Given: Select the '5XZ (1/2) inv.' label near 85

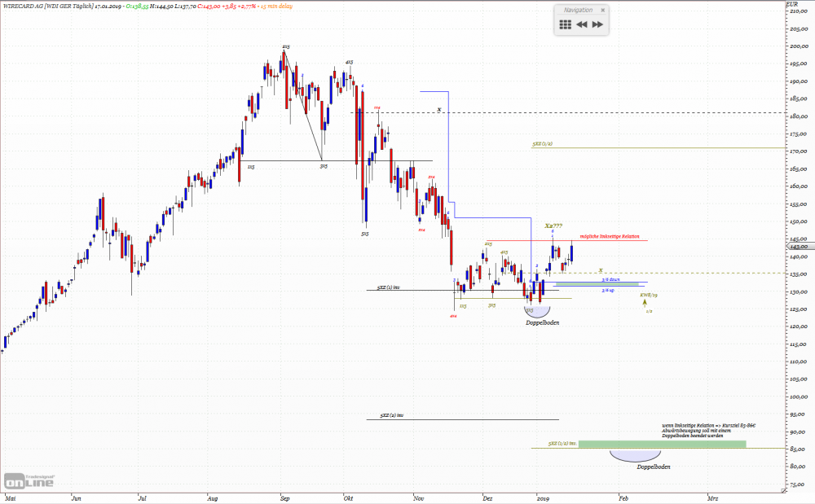Looking at the screenshot, I should (562, 444).
